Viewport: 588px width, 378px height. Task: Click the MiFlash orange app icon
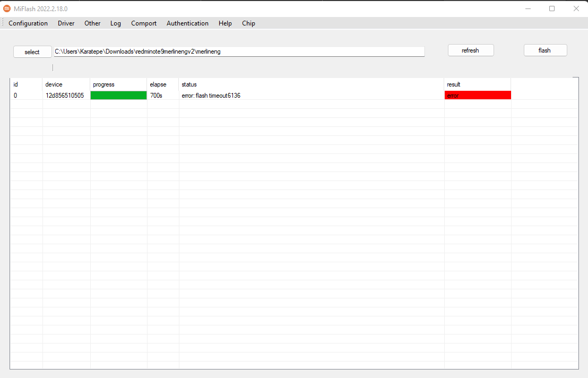click(7, 8)
